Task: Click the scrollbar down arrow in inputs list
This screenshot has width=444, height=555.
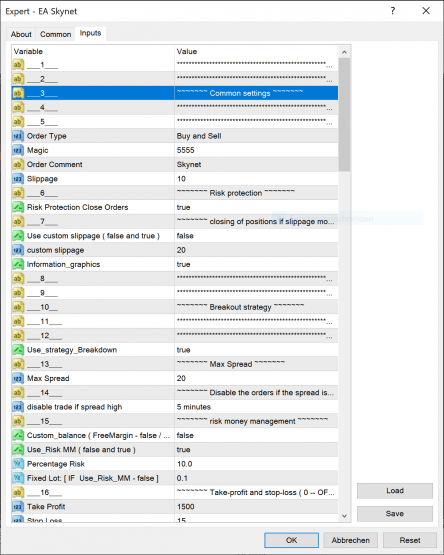Action: tap(344, 516)
